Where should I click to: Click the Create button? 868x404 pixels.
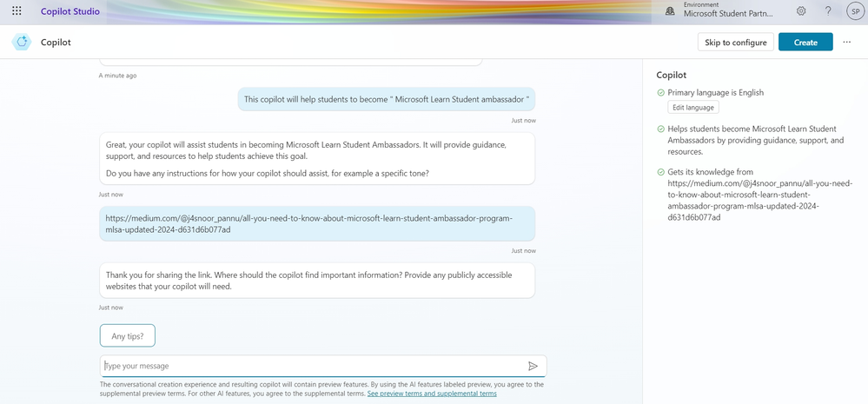805,42
